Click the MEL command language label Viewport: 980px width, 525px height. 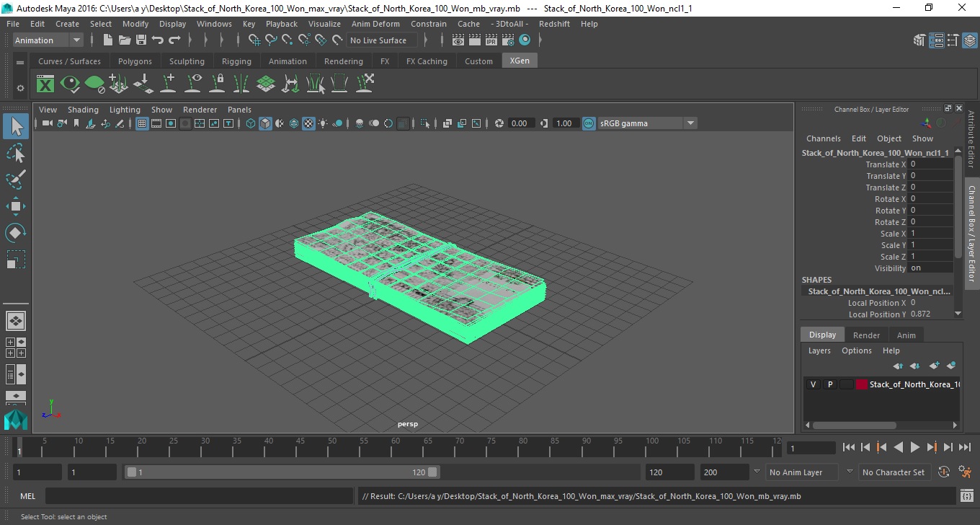tap(27, 496)
